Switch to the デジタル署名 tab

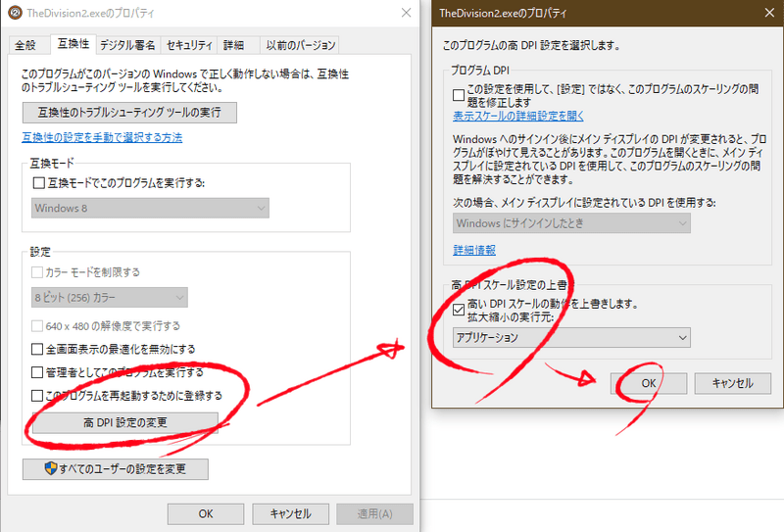point(127,45)
